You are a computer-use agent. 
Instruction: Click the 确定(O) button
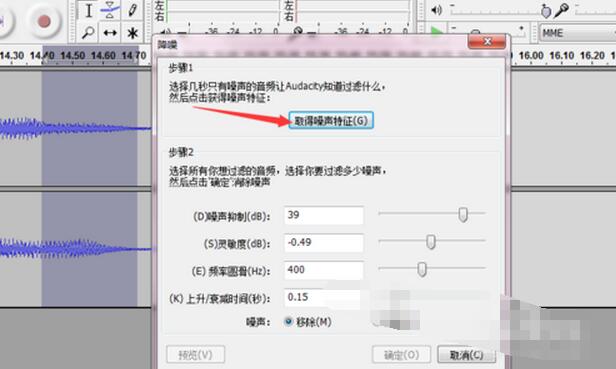(402, 355)
